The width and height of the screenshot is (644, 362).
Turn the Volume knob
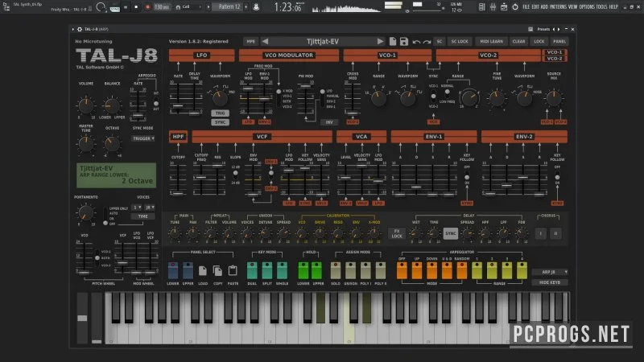tap(86, 105)
